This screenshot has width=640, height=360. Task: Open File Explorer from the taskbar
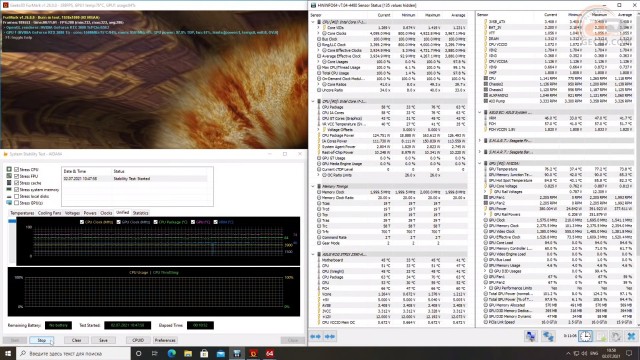pos(188,353)
